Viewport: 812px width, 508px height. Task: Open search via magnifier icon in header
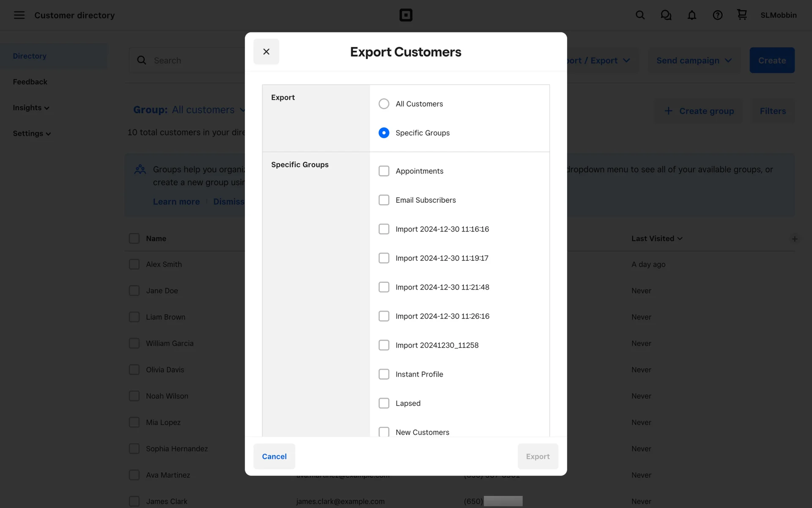(x=640, y=15)
